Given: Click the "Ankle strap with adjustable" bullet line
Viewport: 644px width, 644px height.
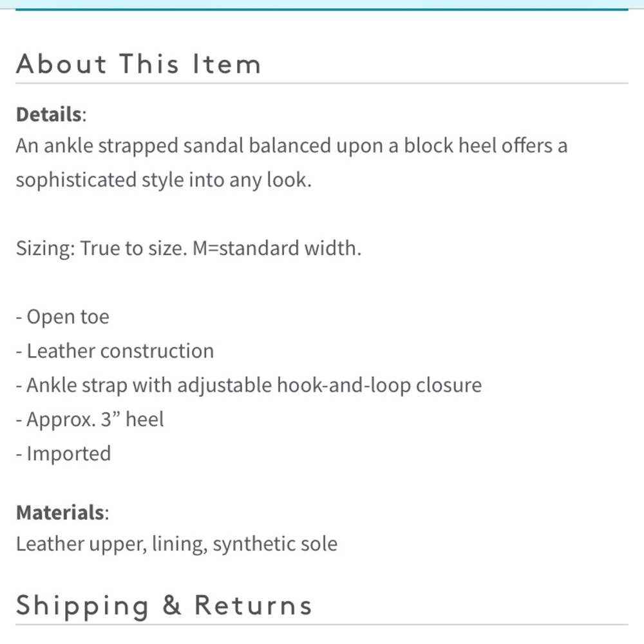Looking at the screenshot, I should coord(249,385).
